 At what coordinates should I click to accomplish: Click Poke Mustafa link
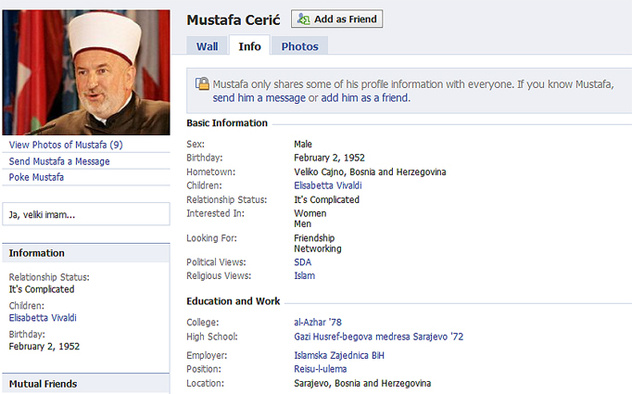pos(36,177)
